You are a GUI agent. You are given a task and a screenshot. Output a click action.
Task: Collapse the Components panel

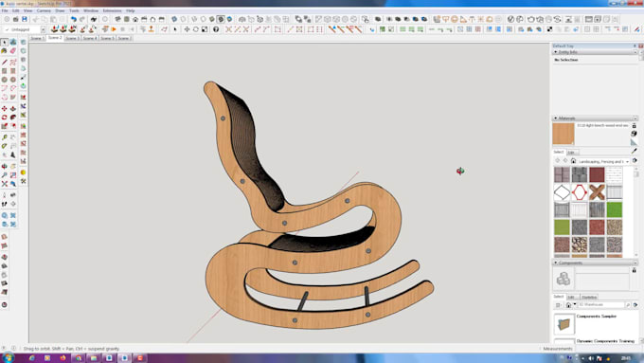point(556,263)
